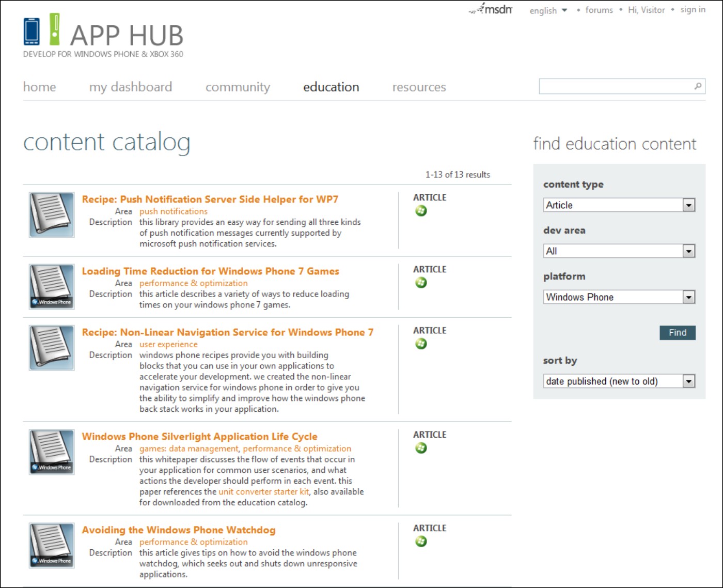Click Windows icon under Push Notification article
Screen dimensions: 723x588
click(421, 211)
